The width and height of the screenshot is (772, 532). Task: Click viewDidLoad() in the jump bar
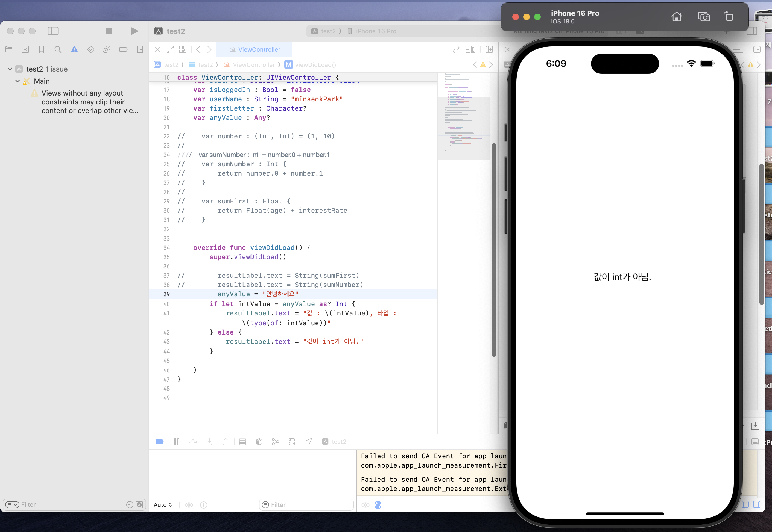point(315,65)
